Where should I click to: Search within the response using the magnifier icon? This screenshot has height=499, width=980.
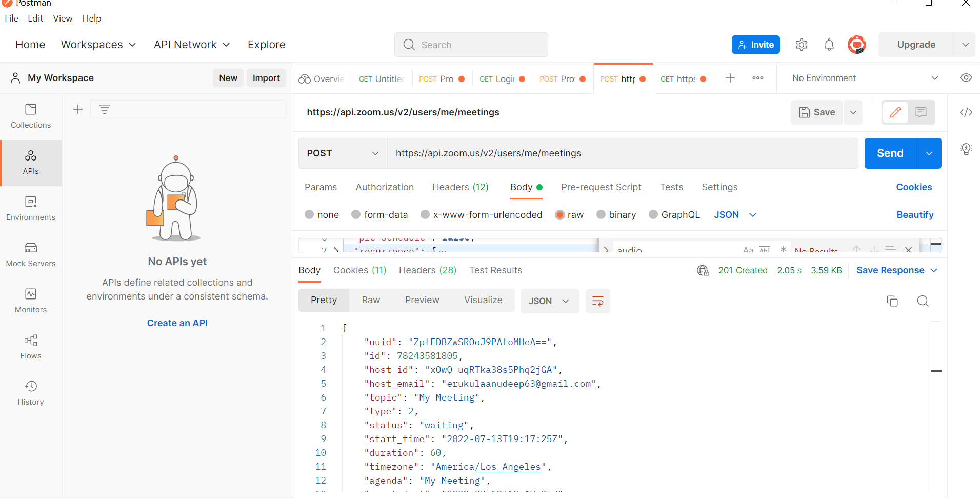click(x=923, y=301)
